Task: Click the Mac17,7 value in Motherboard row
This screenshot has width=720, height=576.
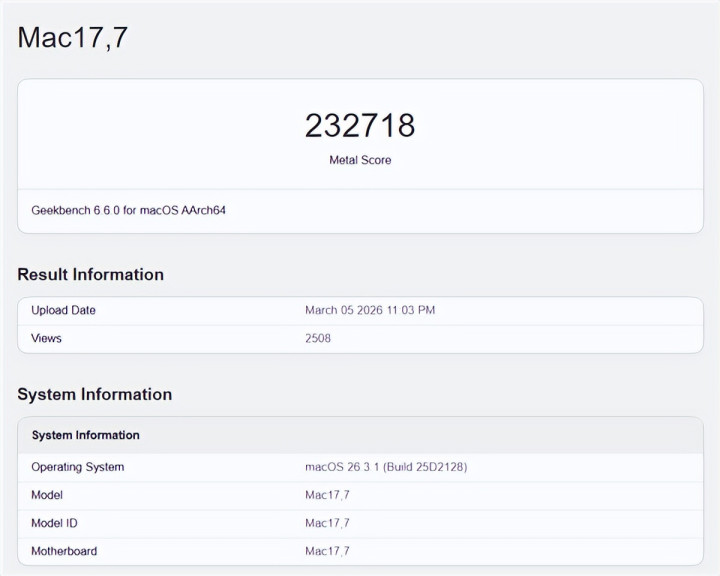Action: pyautogui.click(x=327, y=551)
